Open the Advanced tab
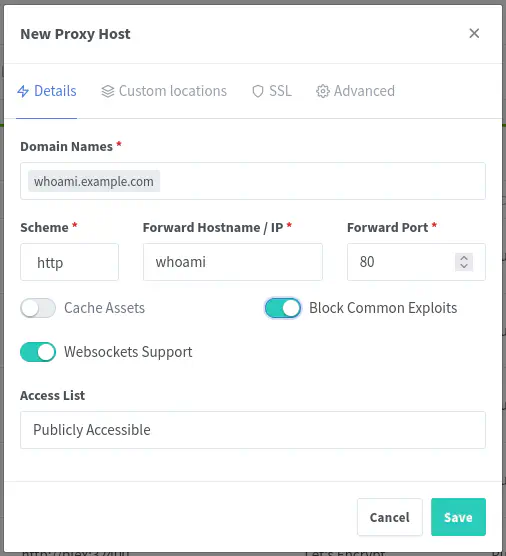The width and height of the screenshot is (506, 556). [355, 91]
